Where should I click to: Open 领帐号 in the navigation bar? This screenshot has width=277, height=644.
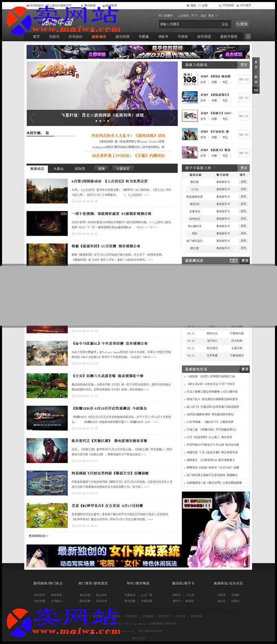pos(163,37)
